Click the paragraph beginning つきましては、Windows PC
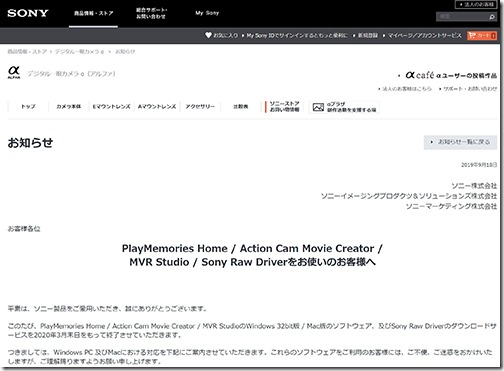The width and height of the screenshot is (504, 371). click(250, 357)
